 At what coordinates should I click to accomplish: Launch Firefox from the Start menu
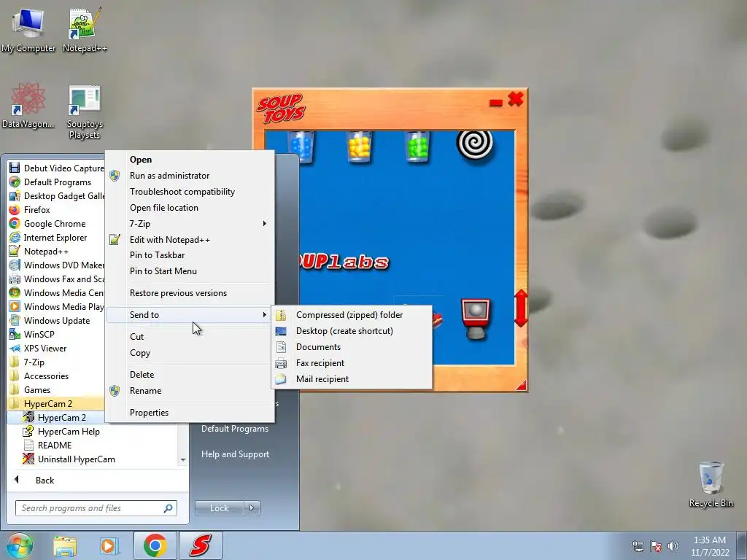(56, 209)
